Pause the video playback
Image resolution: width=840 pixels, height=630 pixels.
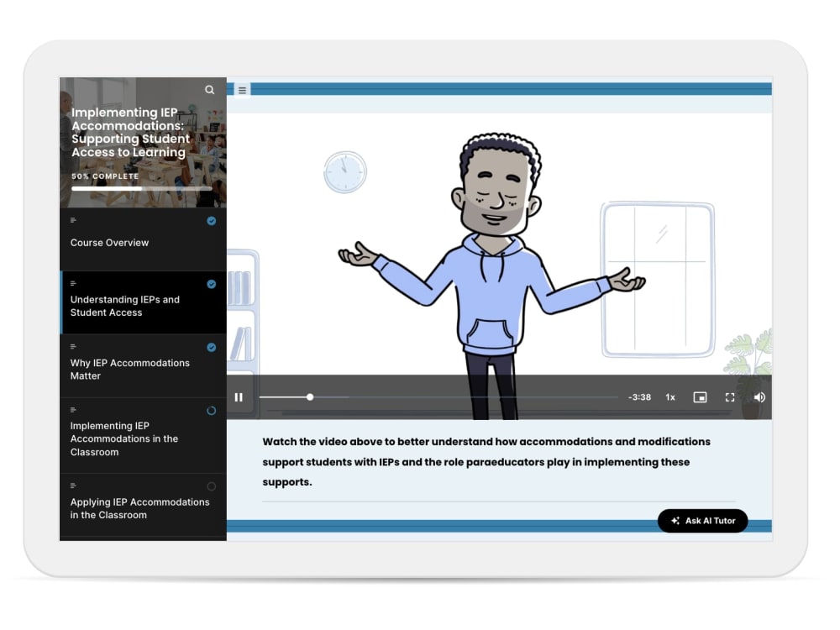coord(239,397)
